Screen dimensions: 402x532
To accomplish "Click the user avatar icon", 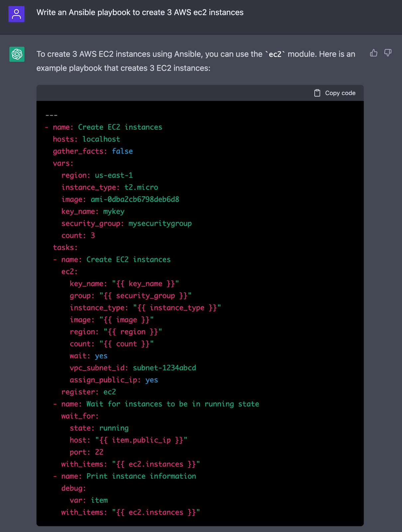I will pos(16,14).
